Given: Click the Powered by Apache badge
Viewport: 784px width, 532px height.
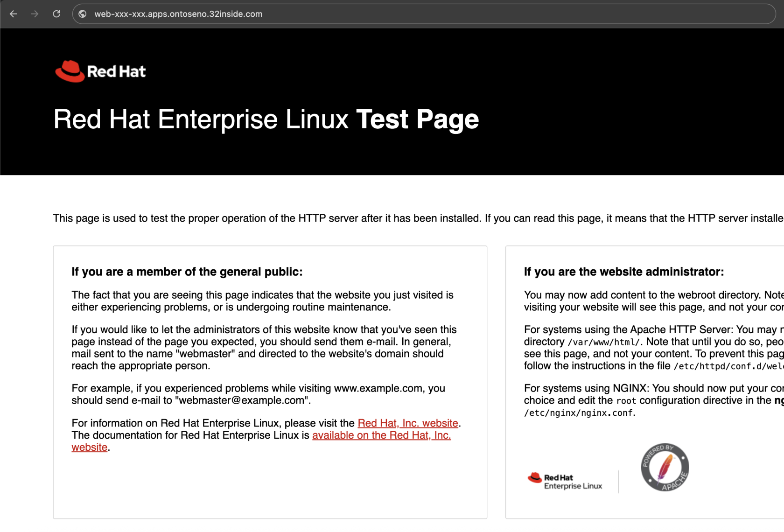Looking at the screenshot, I should click(665, 467).
